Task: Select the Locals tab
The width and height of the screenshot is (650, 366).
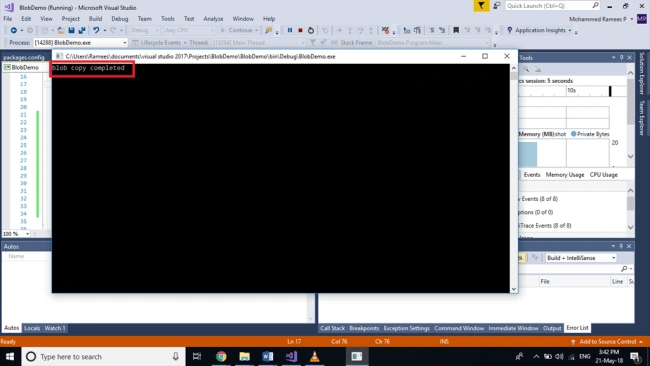Action: click(x=32, y=328)
